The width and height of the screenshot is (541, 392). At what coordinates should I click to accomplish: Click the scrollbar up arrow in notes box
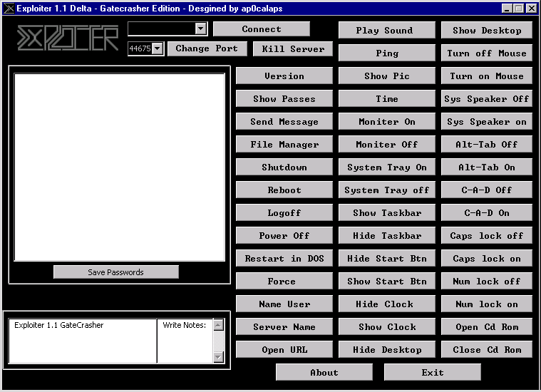218,325
